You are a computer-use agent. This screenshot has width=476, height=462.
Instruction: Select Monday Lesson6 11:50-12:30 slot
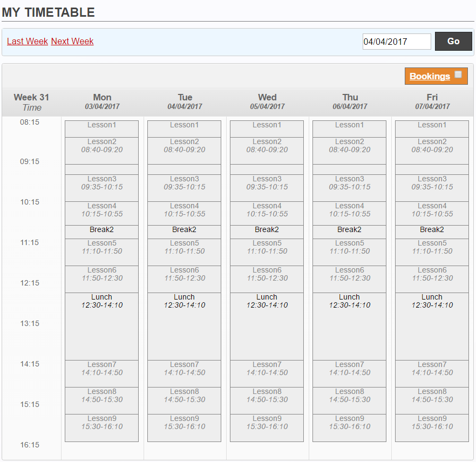[x=101, y=279]
